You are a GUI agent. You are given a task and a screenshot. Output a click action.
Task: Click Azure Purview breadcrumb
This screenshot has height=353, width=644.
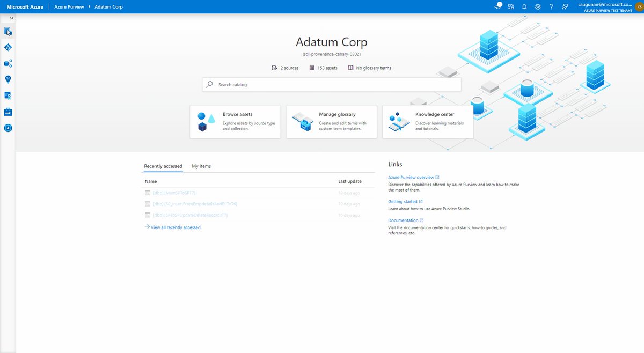click(x=69, y=7)
